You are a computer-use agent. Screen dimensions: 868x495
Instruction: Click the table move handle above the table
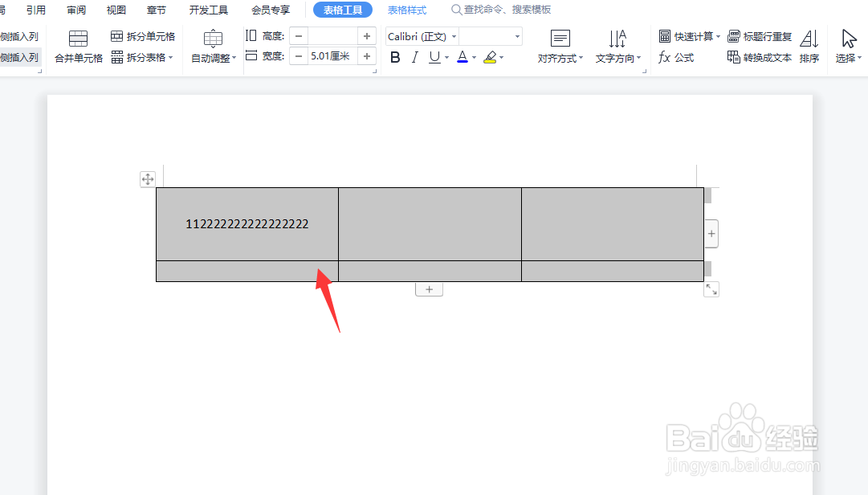pyautogui.click(x=148, y=179)
